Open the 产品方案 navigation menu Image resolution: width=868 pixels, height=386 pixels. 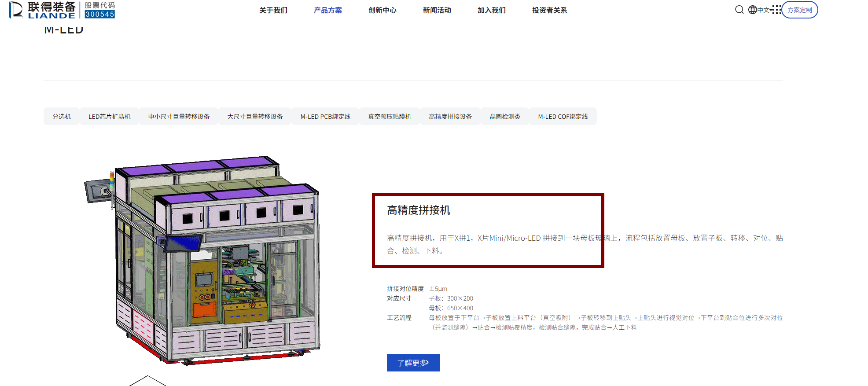pos(327,10)
